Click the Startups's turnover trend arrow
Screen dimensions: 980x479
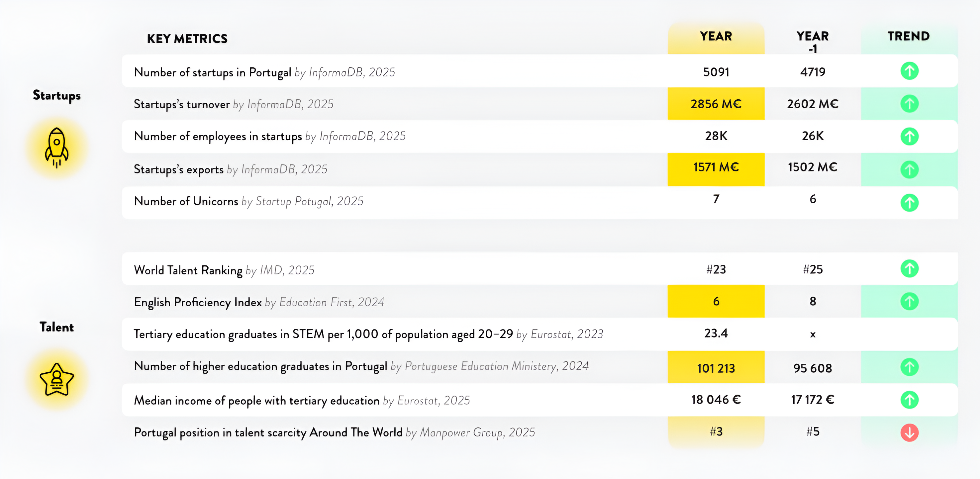pyautogui.click(x=909, y=104)
